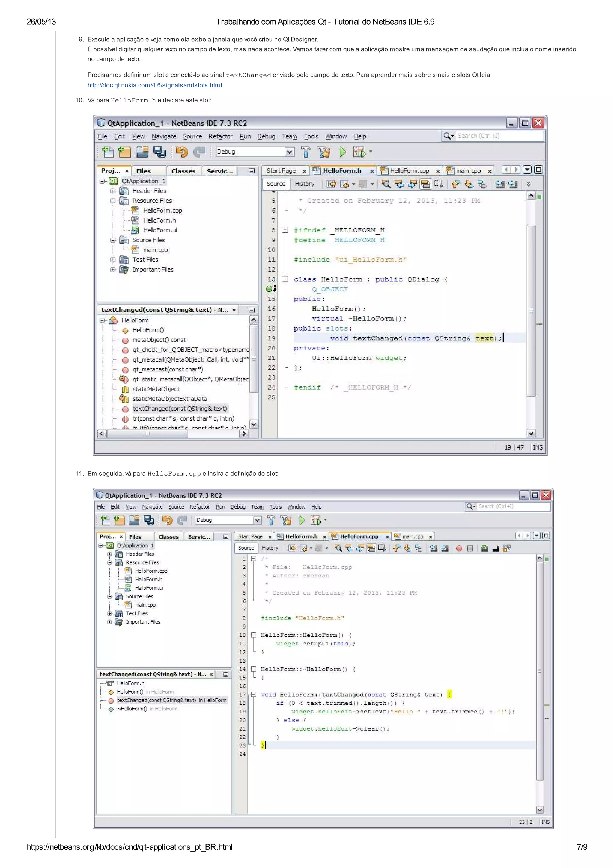Viewport: 614px width, 868px height.
Task: Click the Go to Header/Source toolbar icon
Action: coord(507,548)
